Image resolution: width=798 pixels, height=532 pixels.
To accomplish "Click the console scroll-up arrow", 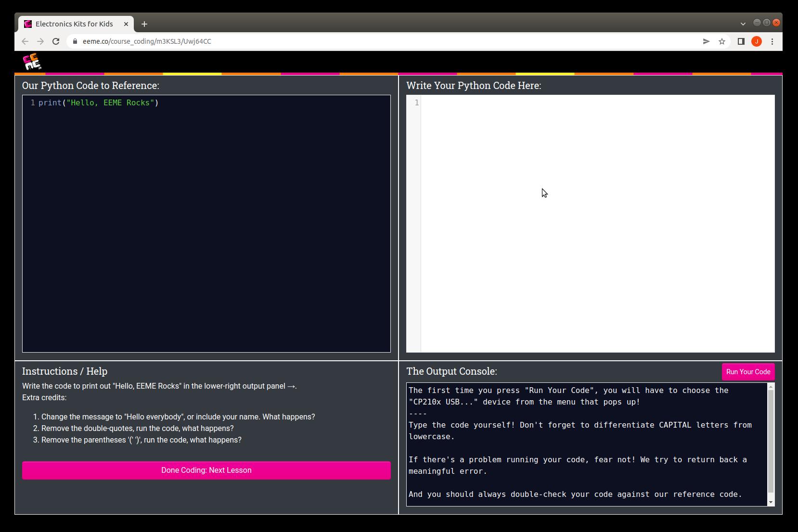I will (x=771, y=387).
